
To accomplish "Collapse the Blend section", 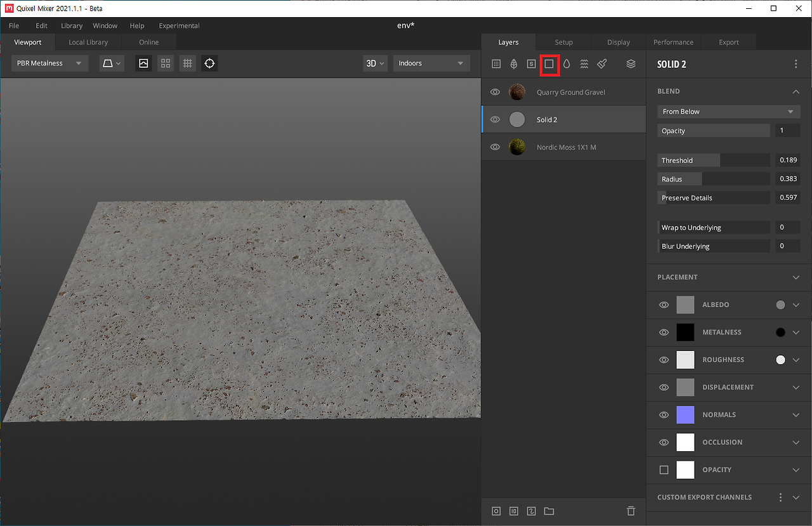I will tap(796, 91).
